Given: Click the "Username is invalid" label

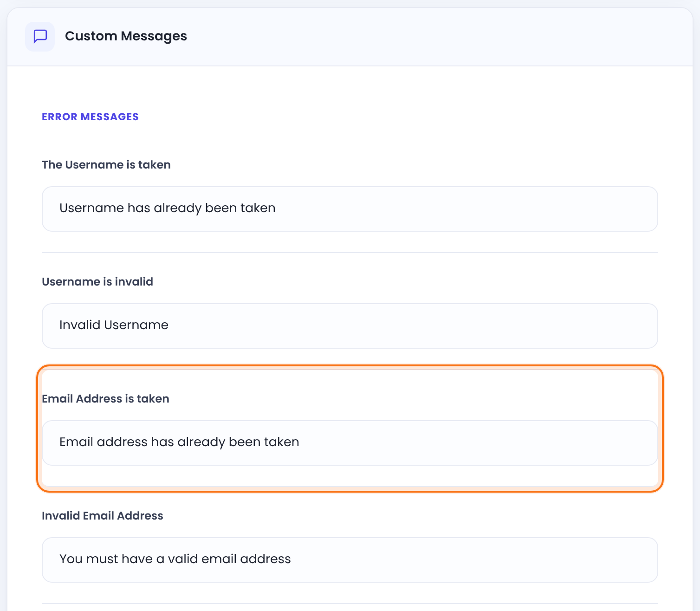Looking at the screenshot, I should point(97,282).
